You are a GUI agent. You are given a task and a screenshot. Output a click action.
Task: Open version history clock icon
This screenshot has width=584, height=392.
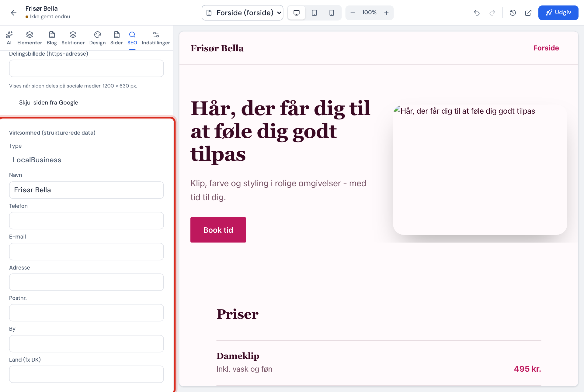pos(513,13)
